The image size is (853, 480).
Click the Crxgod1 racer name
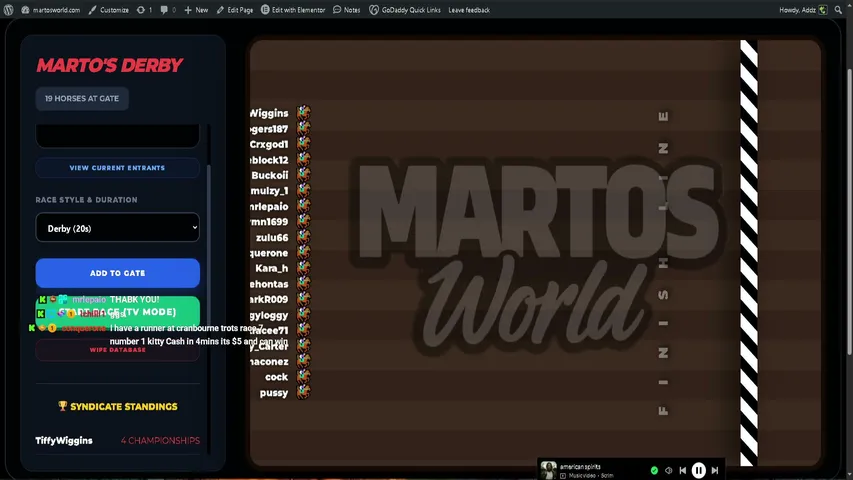pyautogui.click(x=269, y=144)
